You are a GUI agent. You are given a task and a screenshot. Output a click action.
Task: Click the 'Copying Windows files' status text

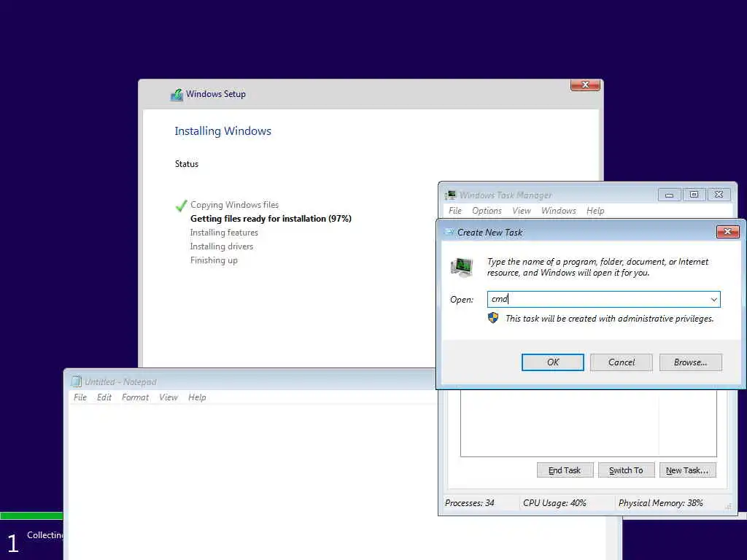(234, 205)
